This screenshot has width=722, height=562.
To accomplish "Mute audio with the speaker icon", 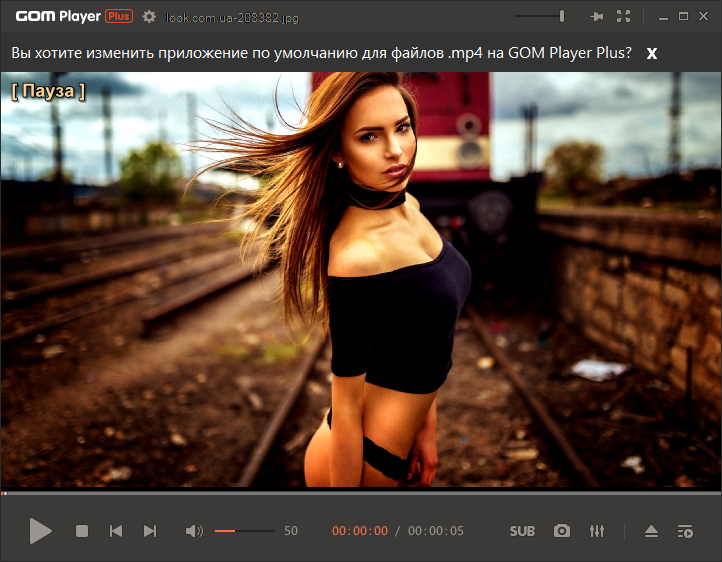I will point(194,531).
